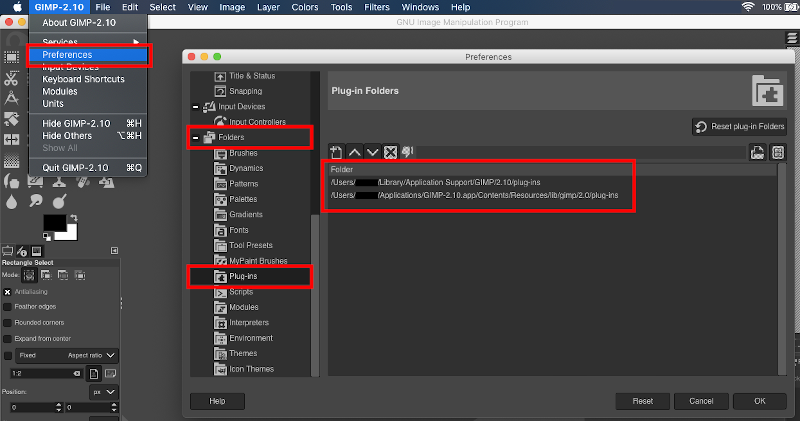Click the swap foreground/background colors arrow

74,218
